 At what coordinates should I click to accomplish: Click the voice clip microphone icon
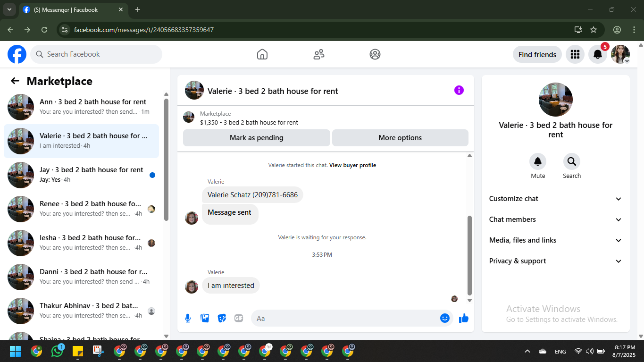point(188,318)
